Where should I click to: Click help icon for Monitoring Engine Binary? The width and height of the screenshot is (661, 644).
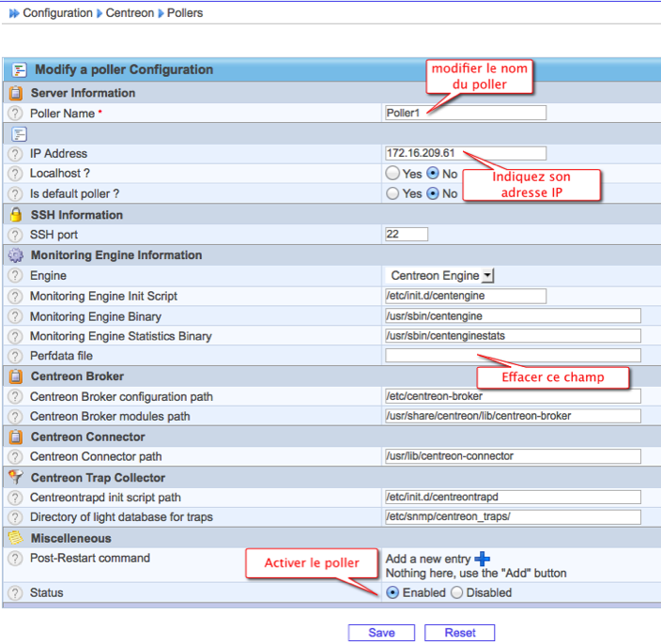pos(15,316)
